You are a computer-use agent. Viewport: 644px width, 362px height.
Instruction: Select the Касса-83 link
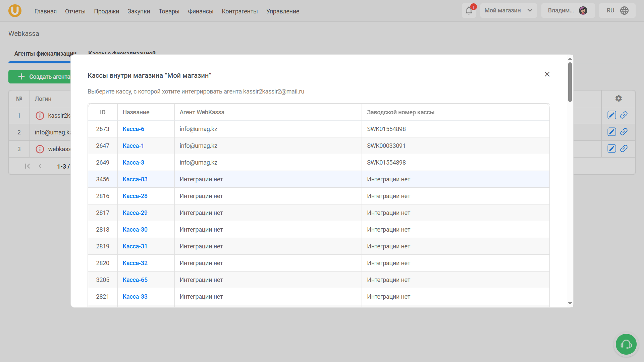(x=135, y=179)
